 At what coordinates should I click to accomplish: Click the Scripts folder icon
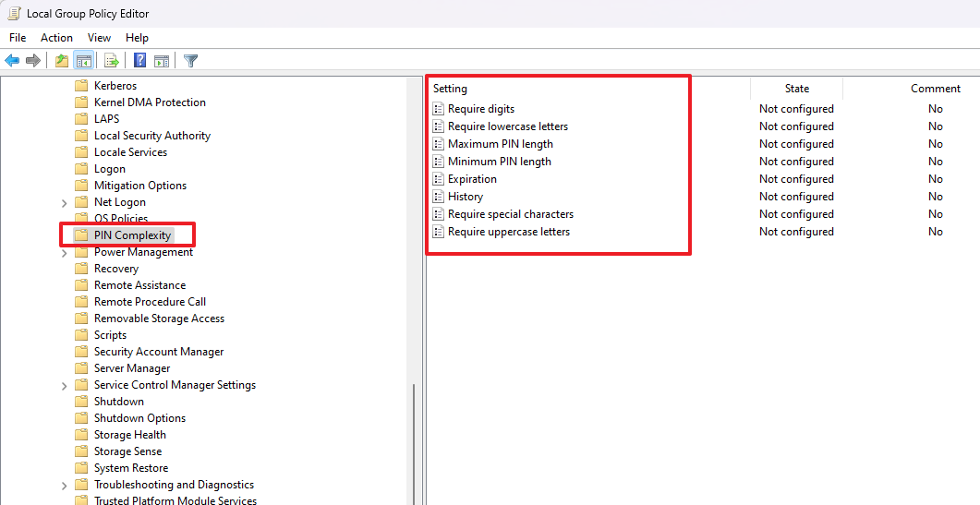click(81, 335)
